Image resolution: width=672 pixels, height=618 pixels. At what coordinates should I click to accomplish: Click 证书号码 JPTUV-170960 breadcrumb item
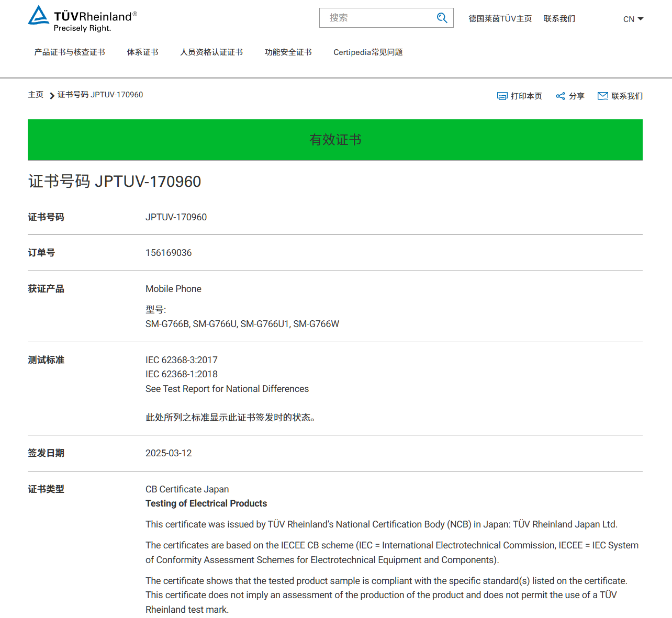[100, 95]
